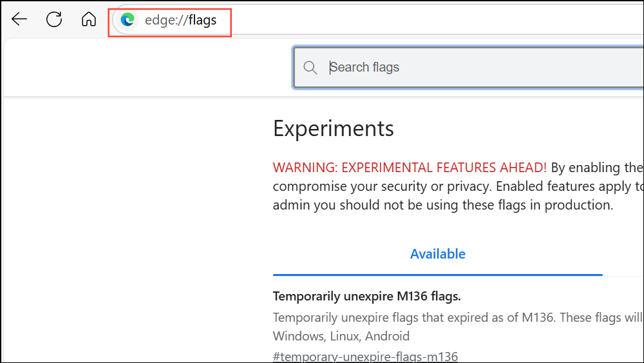
Task: Reload the page with the refresh icon
Action: tap(54, 19)
